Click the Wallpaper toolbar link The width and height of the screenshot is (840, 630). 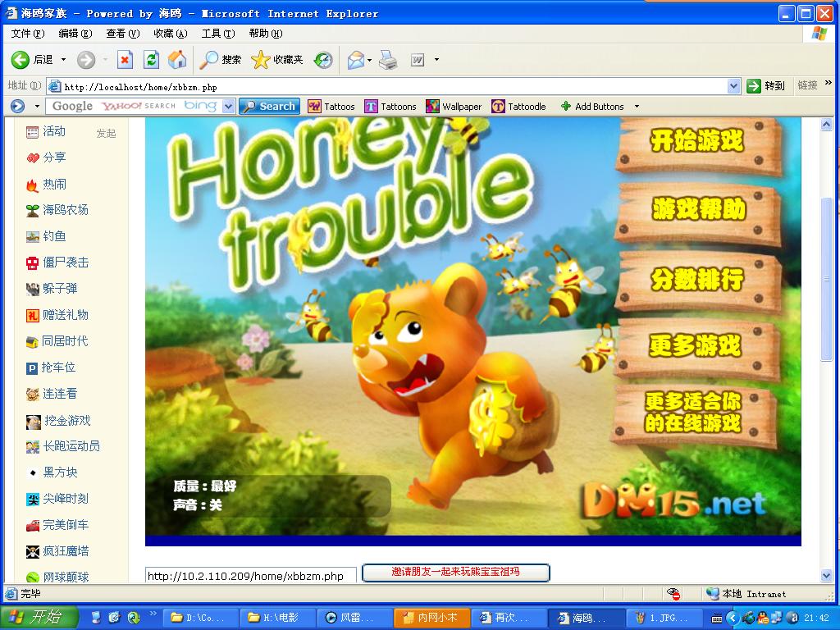pyautogui.click(x=454, y=107)
